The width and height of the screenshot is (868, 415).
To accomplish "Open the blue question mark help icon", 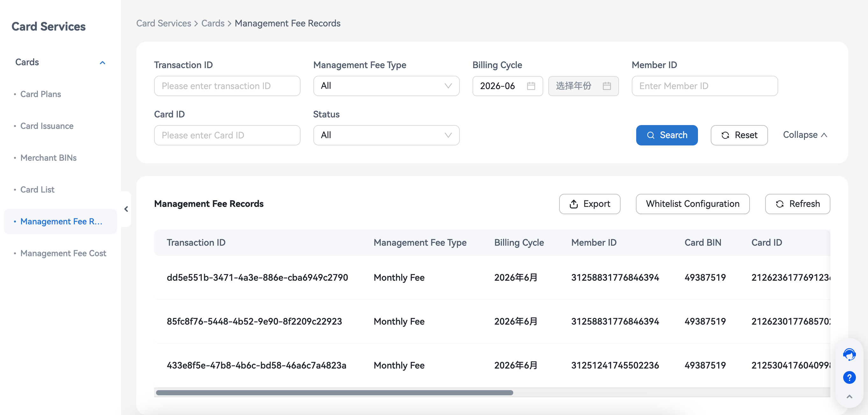I will (x=849, y=377).
